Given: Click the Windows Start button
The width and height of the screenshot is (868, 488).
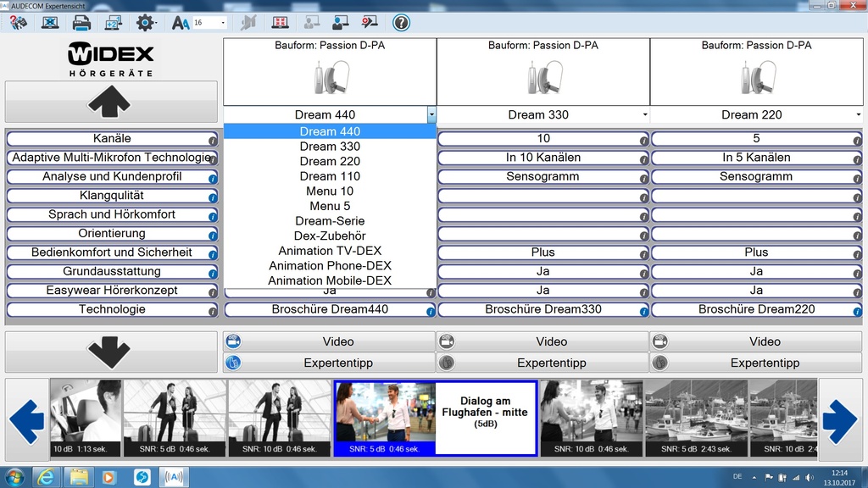Looking at the screenshot, I should click(14, 477).
